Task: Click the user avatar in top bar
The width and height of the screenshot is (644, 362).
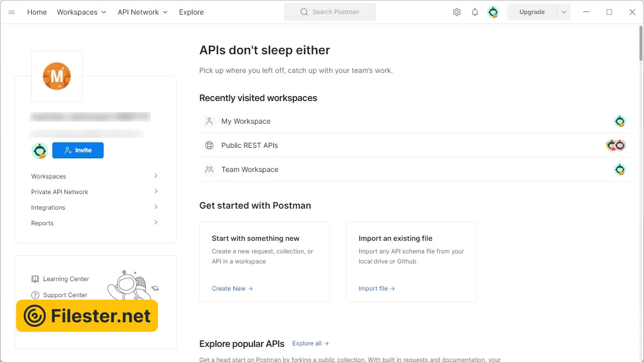Action: pos(493,12)
